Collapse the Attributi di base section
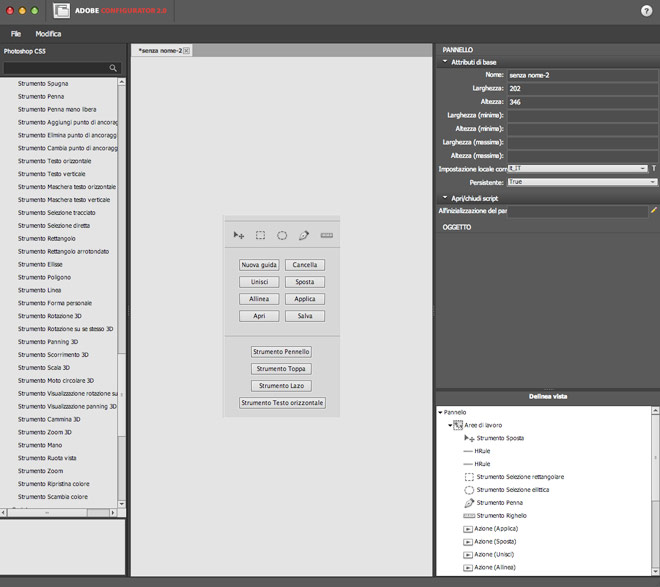 [x=445, y=62]
